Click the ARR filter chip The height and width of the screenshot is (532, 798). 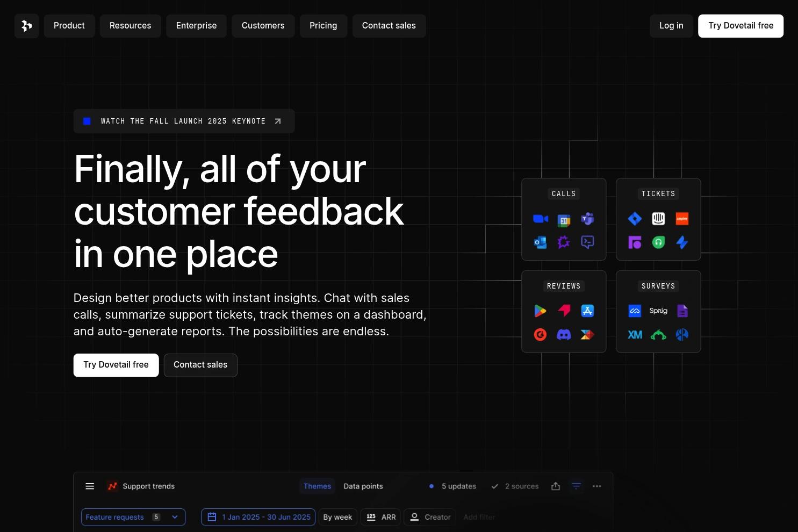(x=381, y=517)
